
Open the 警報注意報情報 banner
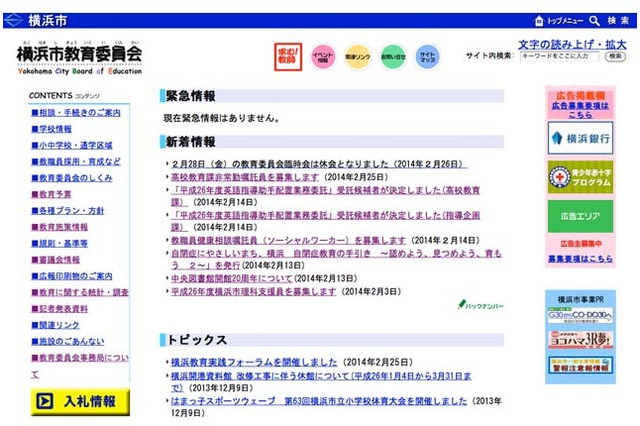pos(580,365)
